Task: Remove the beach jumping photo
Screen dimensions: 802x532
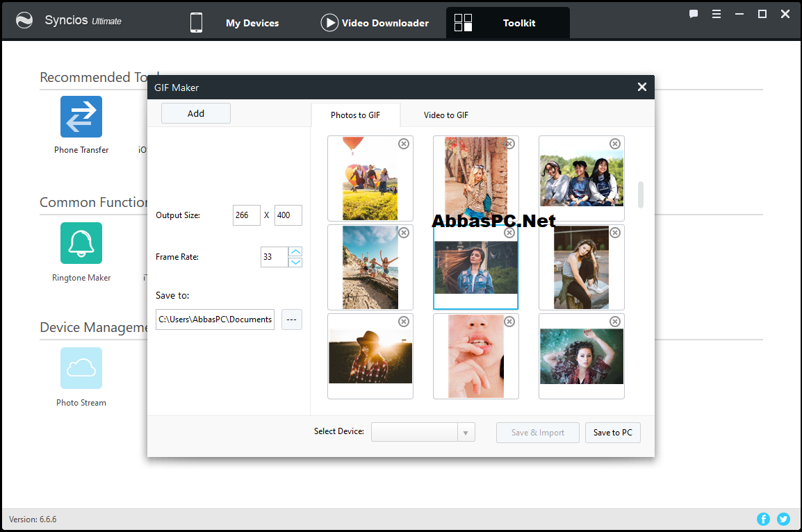Action: pyautogui.click(x=404, y=233)
